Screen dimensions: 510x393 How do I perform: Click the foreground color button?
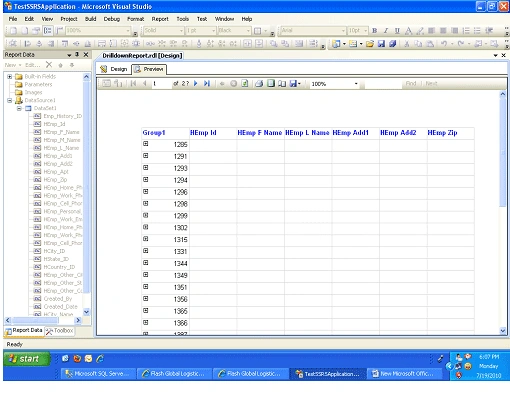[408, 31]
